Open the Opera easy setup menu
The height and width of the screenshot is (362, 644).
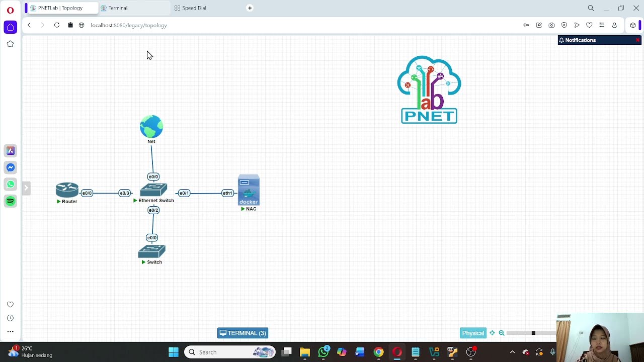coord(602,25)
